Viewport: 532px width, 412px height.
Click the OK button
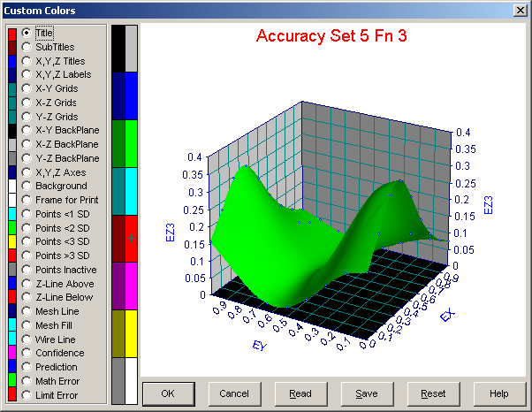pyautogui.click(x=169, y=393)
